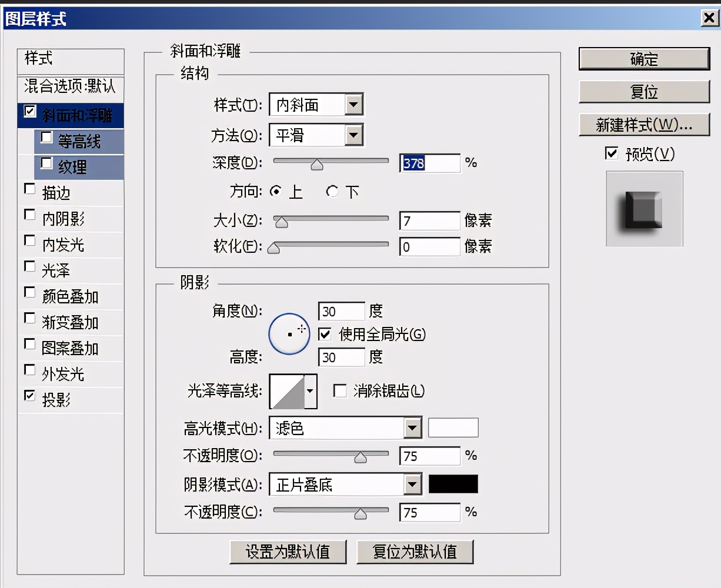Click the 复位 button

point(645,92)
